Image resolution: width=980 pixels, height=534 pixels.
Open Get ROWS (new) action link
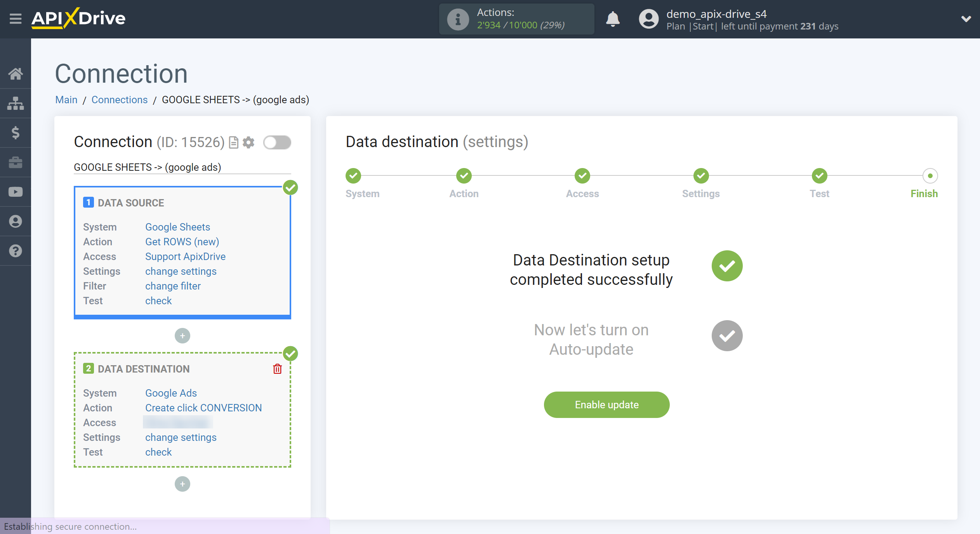pos(182,242)
